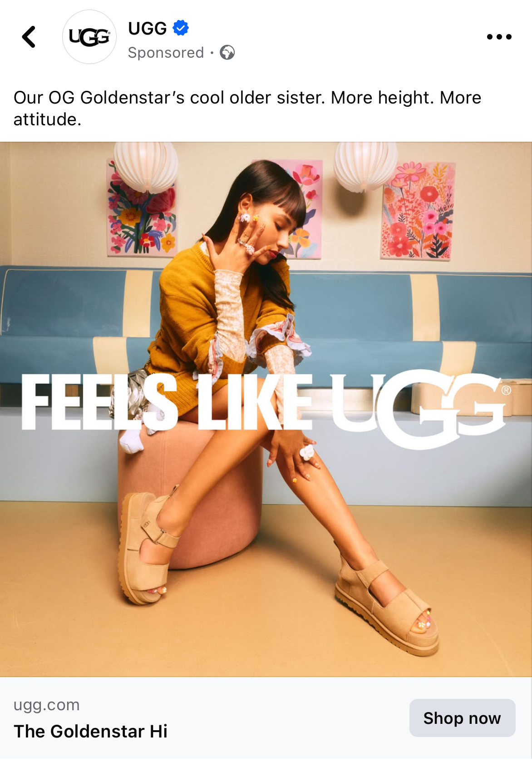Click the sandal on the extended foot
532x767 pixels.
[x=387, y=609]
